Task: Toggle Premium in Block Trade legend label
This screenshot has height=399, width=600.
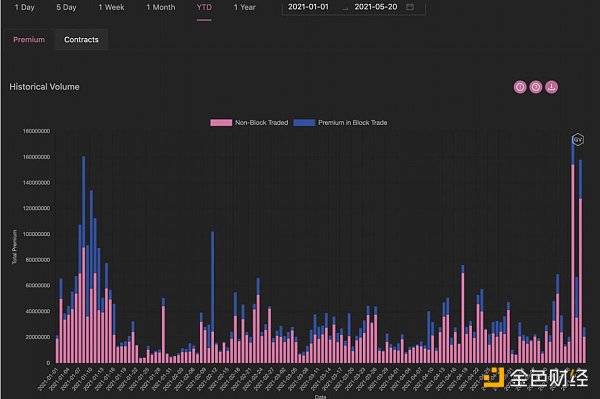Action: coord(352,123)
